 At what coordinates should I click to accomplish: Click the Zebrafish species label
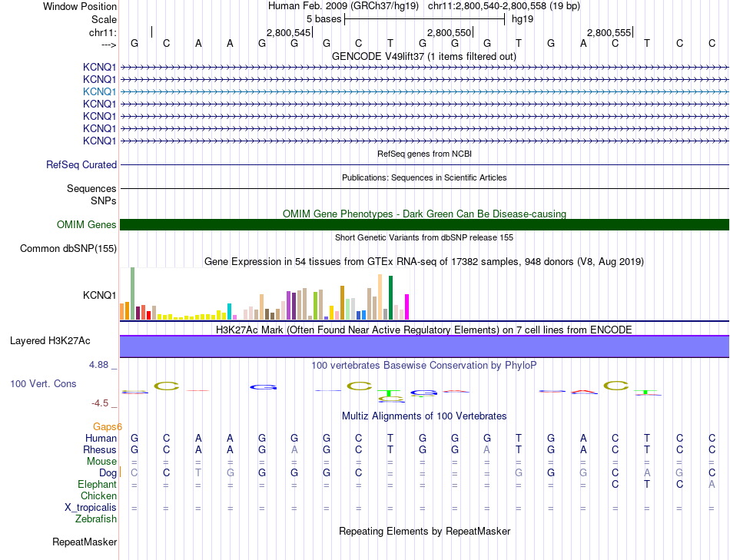95,519
